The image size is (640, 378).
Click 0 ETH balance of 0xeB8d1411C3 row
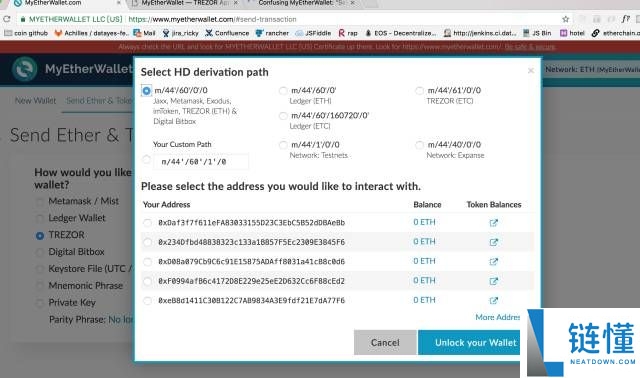pos(424,300)
